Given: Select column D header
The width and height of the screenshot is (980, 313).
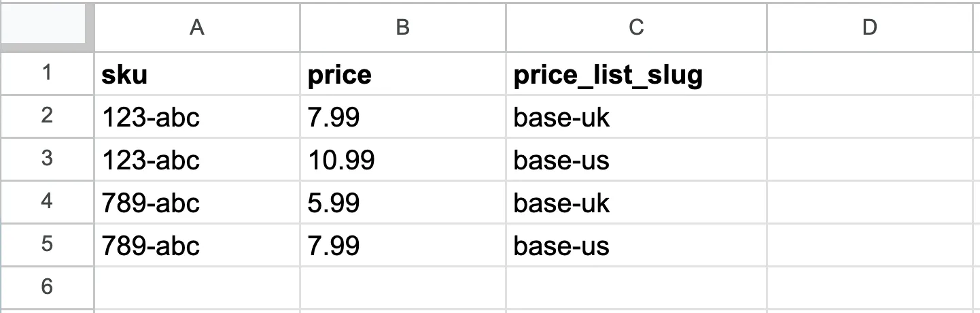Looking at the screenshot, I should pos(869,27).
